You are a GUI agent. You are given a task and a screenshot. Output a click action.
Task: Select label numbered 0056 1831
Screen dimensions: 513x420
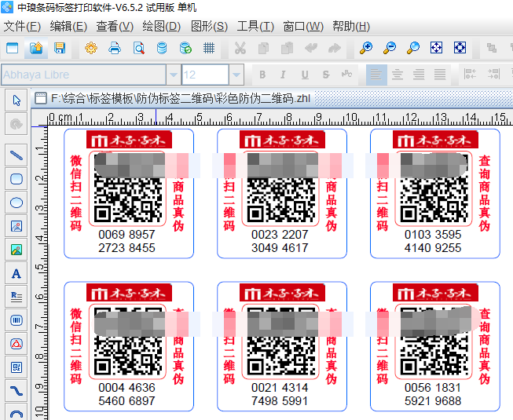point(435,346)
